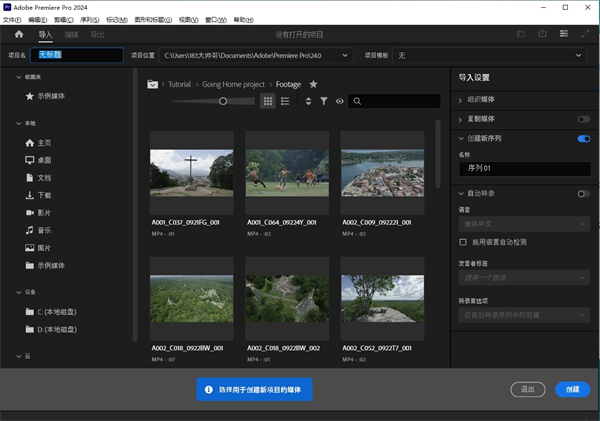Switch to the 导入 (Import) tab

[x=44, y=34]
